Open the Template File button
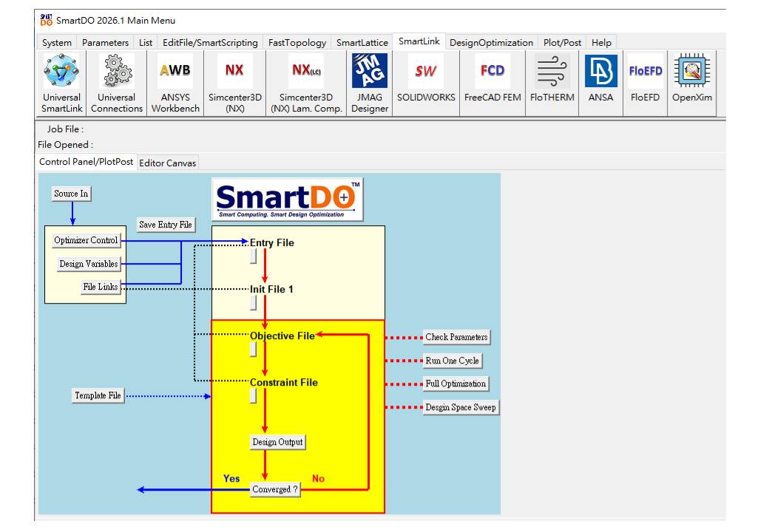The width and height of the screenshot is (769, 532). pos(98,395)
